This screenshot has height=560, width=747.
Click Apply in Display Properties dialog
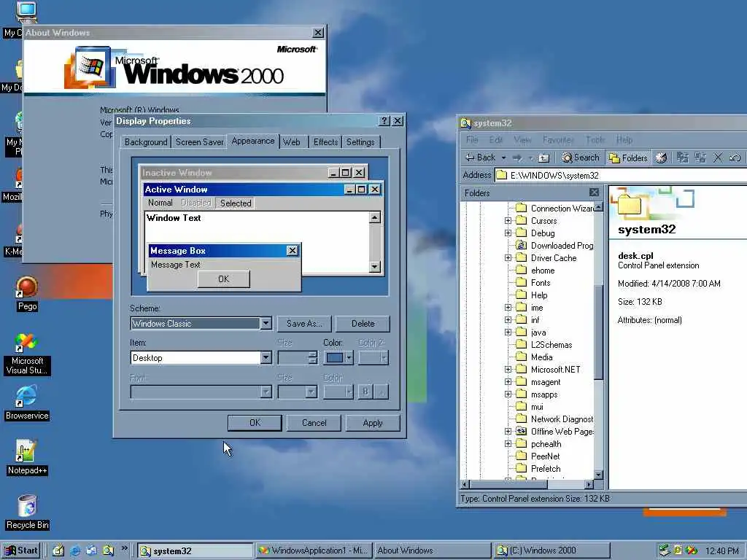pos(373,423)
